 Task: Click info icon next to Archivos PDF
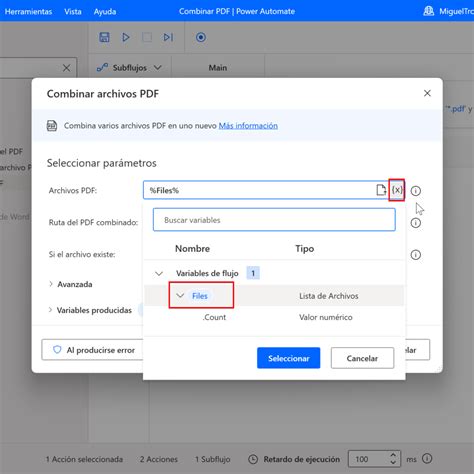(x=416, y=191)
